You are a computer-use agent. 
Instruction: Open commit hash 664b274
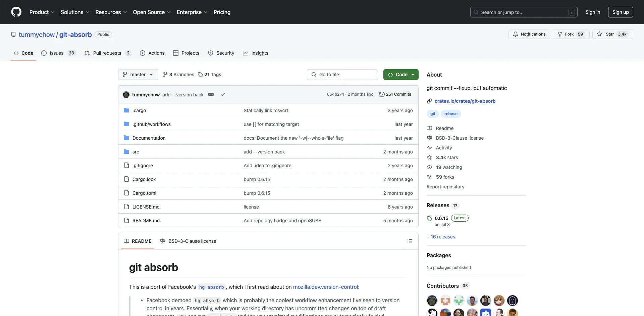(x=335, y=94)
